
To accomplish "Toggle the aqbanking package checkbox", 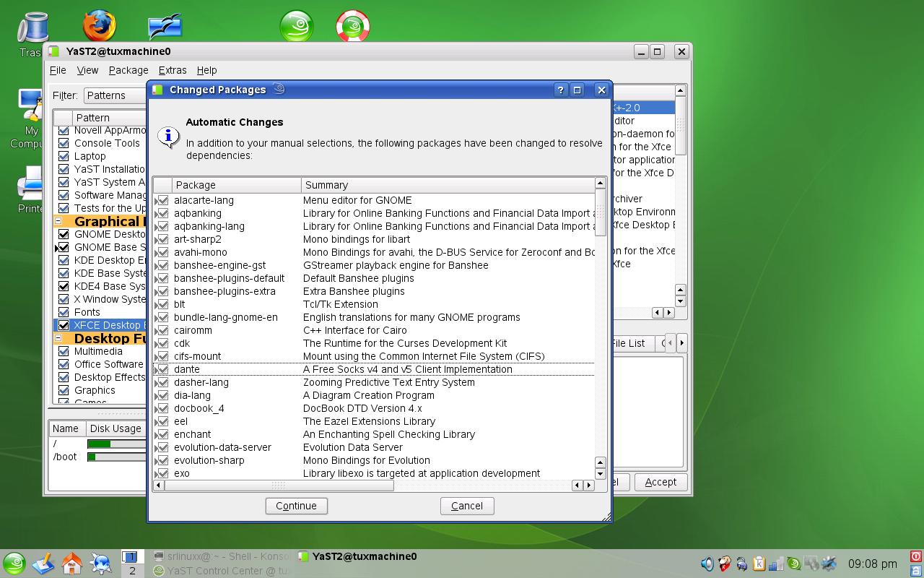I will (163, 213).
